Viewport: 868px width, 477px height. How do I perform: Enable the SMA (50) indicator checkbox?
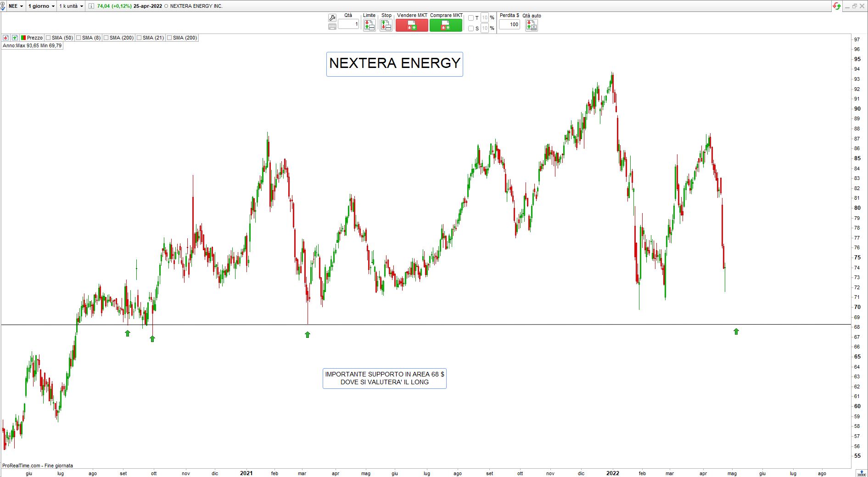click(49, 38)
